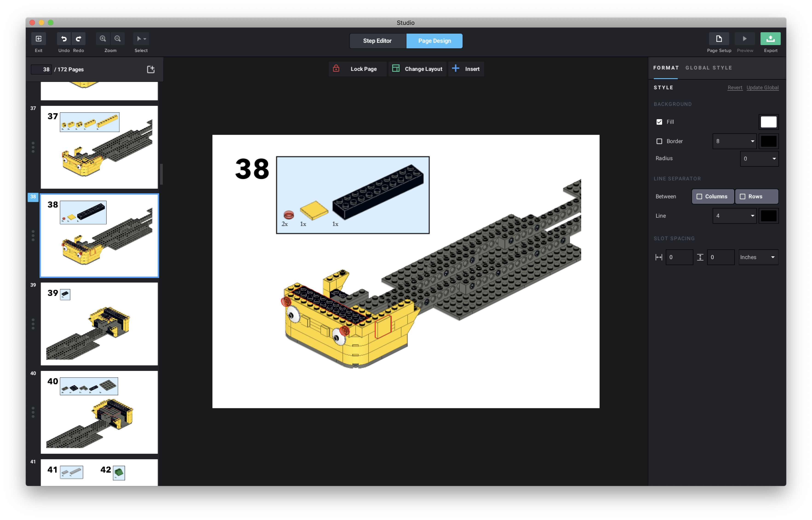Click the Change Layout button label
Image resolution: width=812 pixels, height=520 pixels.
click(x=423, y=69)
